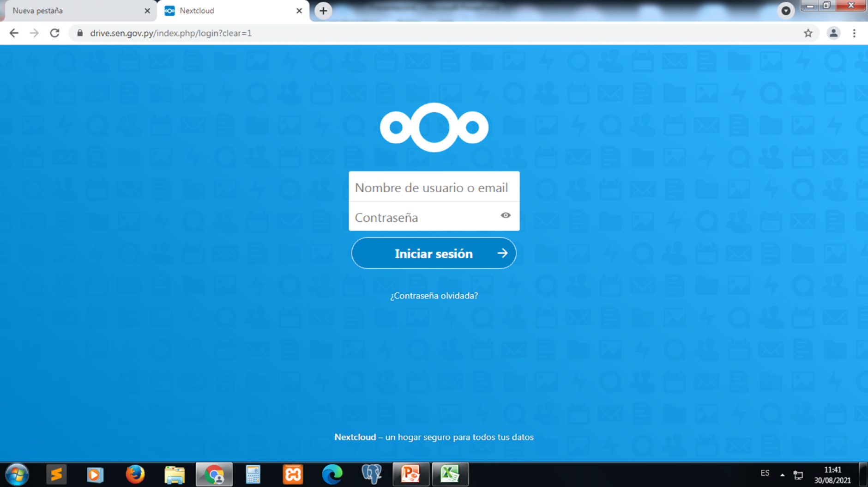
Task: Close the Nextcloud tab
Action: [299, 11]
